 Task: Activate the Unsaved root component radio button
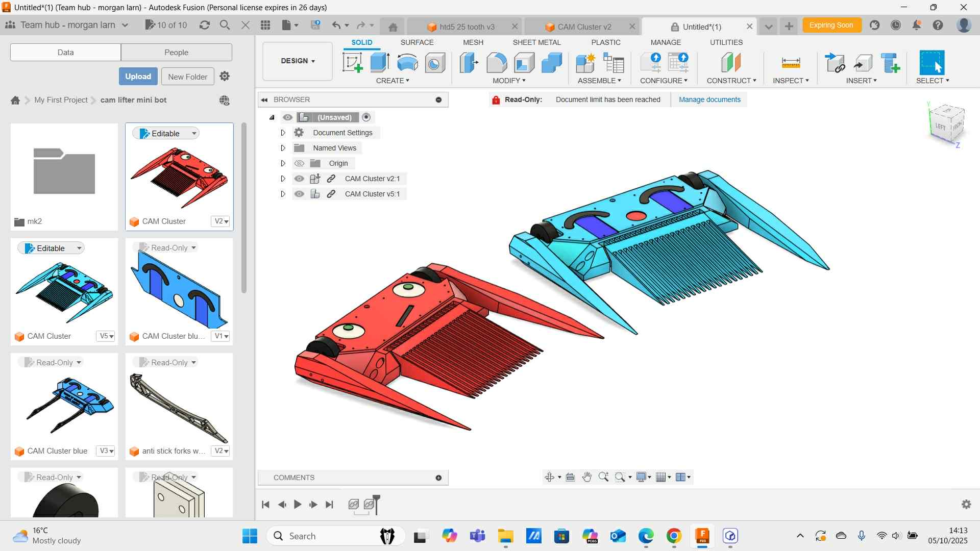tap(366, 117)
